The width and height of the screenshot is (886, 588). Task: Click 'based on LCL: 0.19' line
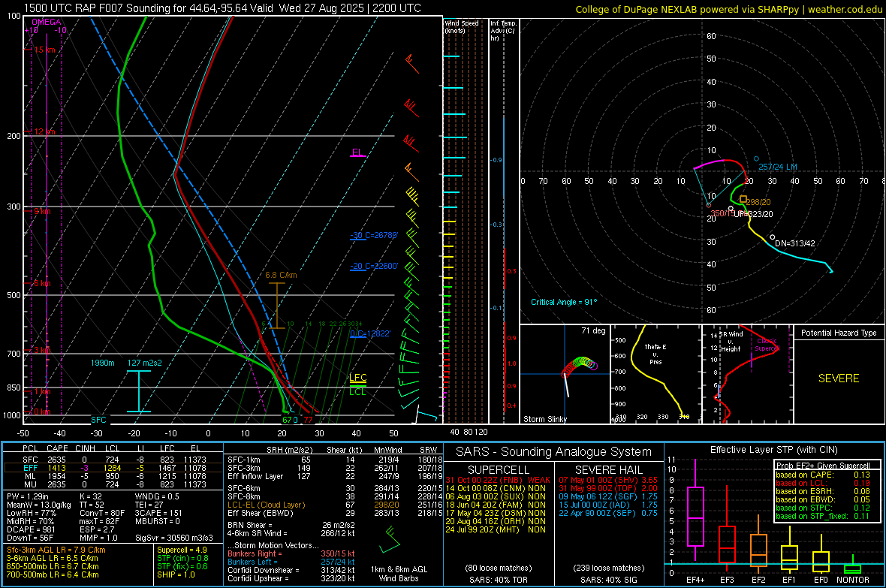pyautogui.click(x=823, y=483)
